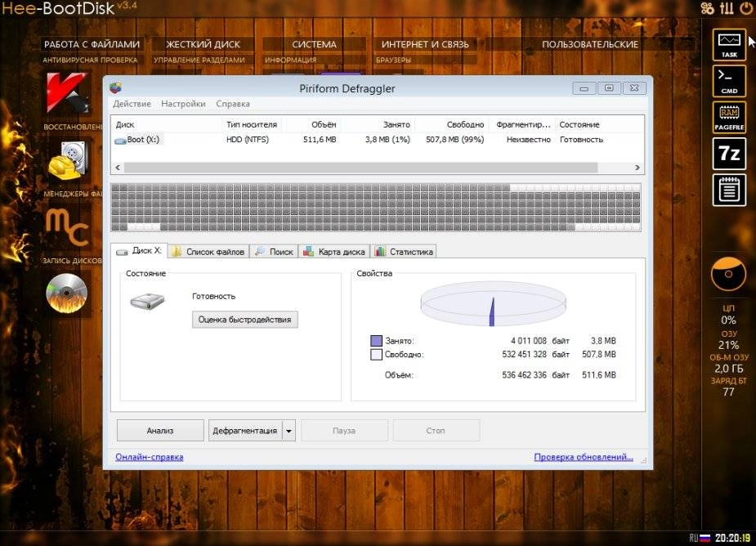Screen dimensions: 756x546
Task: Click the drive list right scroll arrow
Action: [637, 168]
